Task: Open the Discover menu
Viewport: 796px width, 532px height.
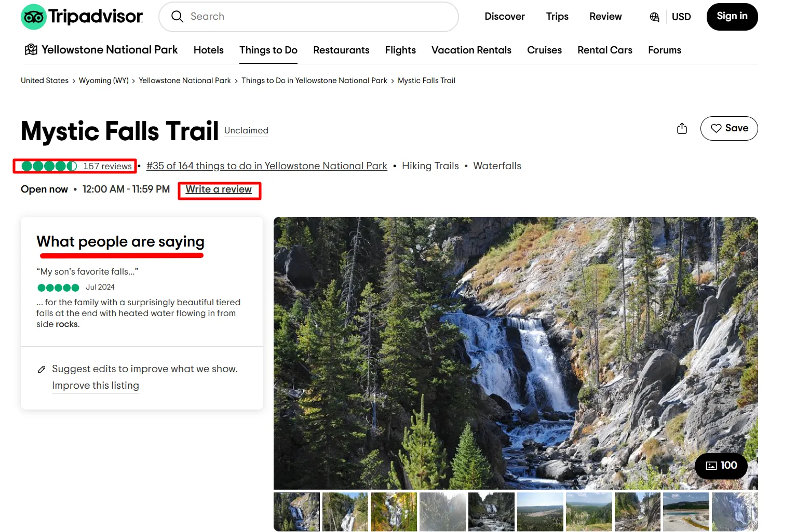Action: pos(504,17)
